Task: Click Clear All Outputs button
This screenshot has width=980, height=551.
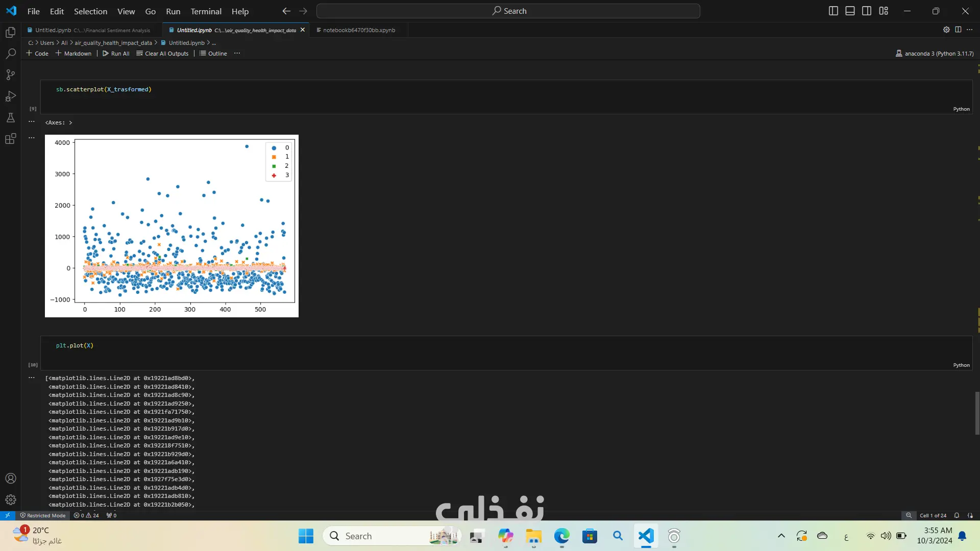Action: (162, 54)
